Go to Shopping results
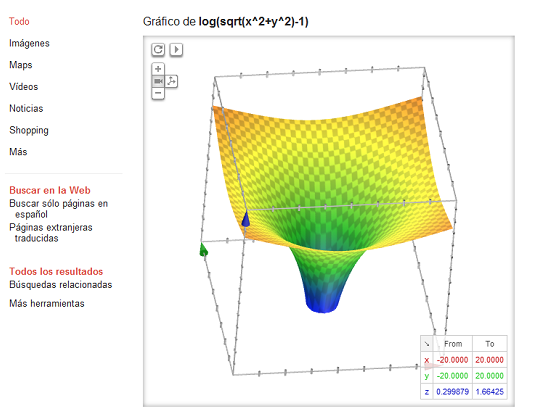This screenshot has width=537, height=418. [29, 130]
